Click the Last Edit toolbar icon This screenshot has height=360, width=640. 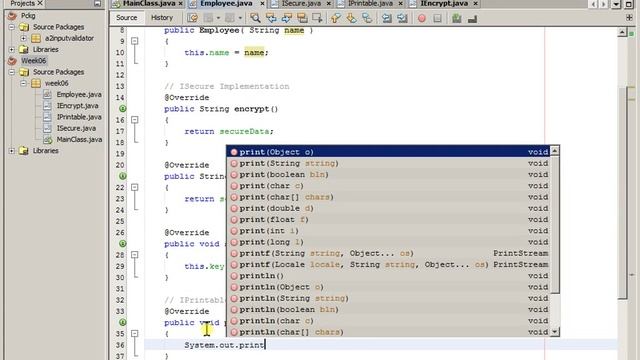192,18
